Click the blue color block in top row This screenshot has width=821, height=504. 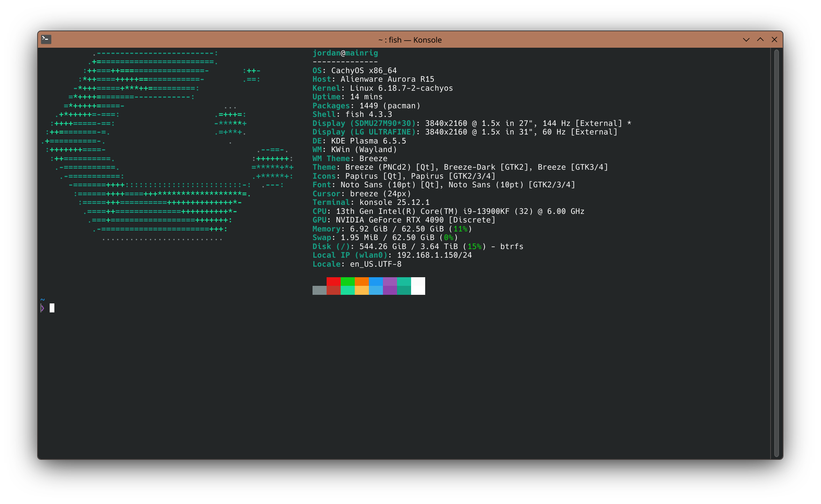tap(375, 282)
